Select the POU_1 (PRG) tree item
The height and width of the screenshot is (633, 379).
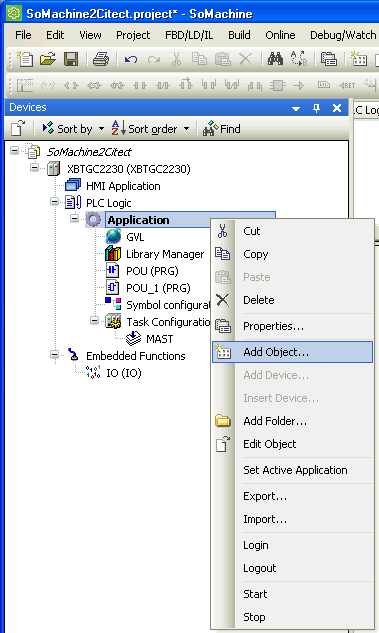click(x=158, y=288)
